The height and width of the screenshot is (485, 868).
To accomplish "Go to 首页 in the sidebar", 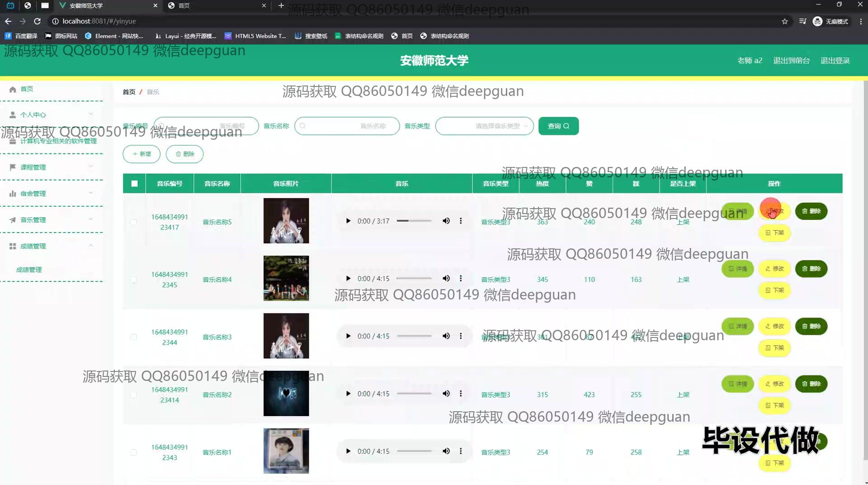I will (27, 89).
